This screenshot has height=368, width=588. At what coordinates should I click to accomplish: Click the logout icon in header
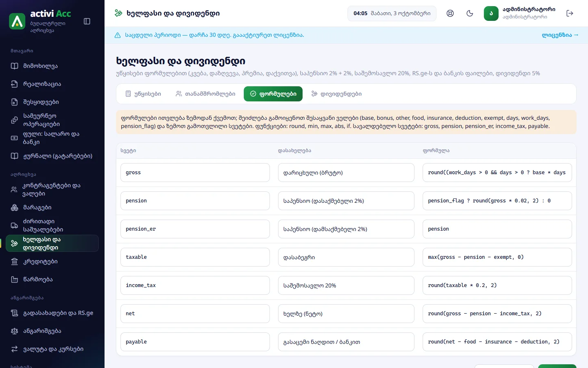(570, 13)
